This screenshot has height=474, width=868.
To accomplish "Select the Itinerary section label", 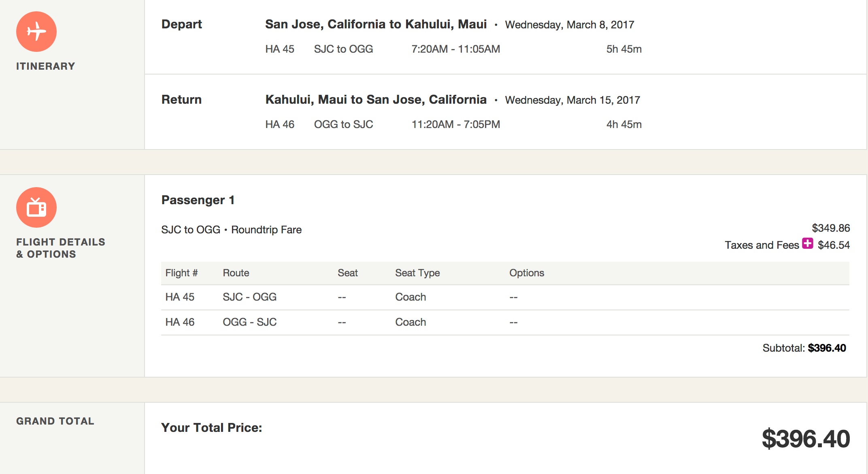I will 46,66.
